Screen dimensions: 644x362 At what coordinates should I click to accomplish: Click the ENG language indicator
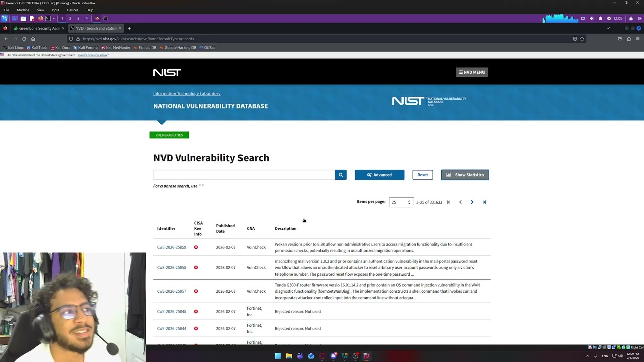[605, 356]
